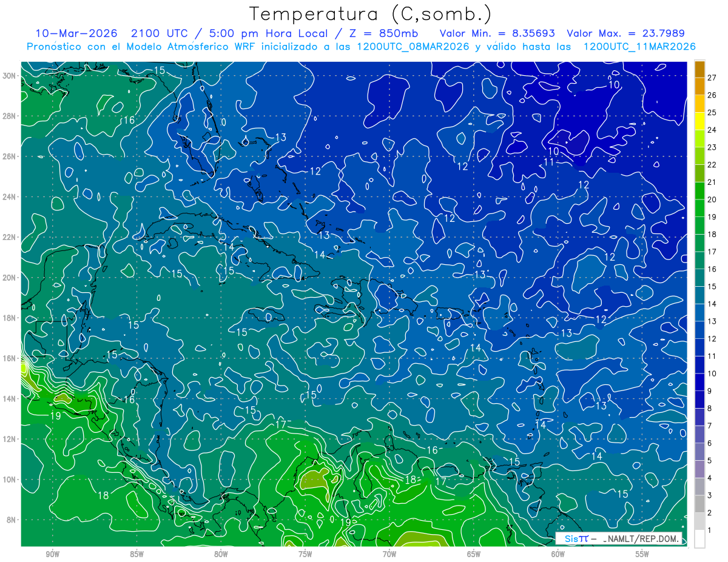Click the "16N" latitude axis label
728x562 pixels.
point(10,358)
